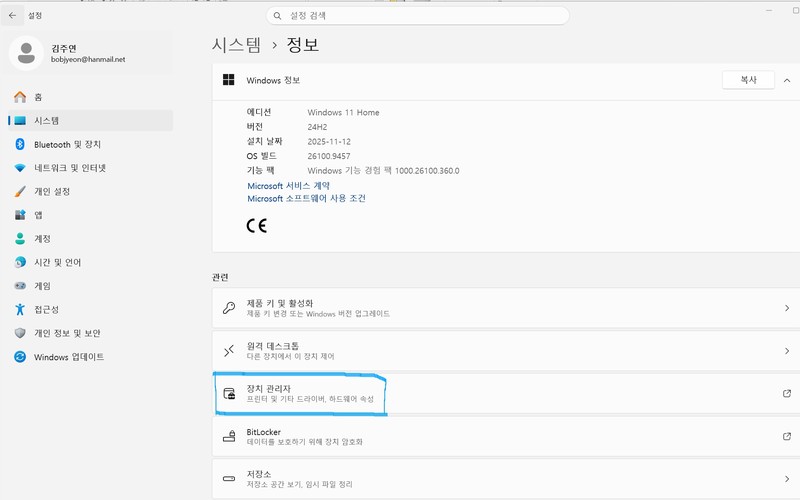The image size is (800, 500).
Task: Open 게임 settings in sidebar
Action: point(90,286)
